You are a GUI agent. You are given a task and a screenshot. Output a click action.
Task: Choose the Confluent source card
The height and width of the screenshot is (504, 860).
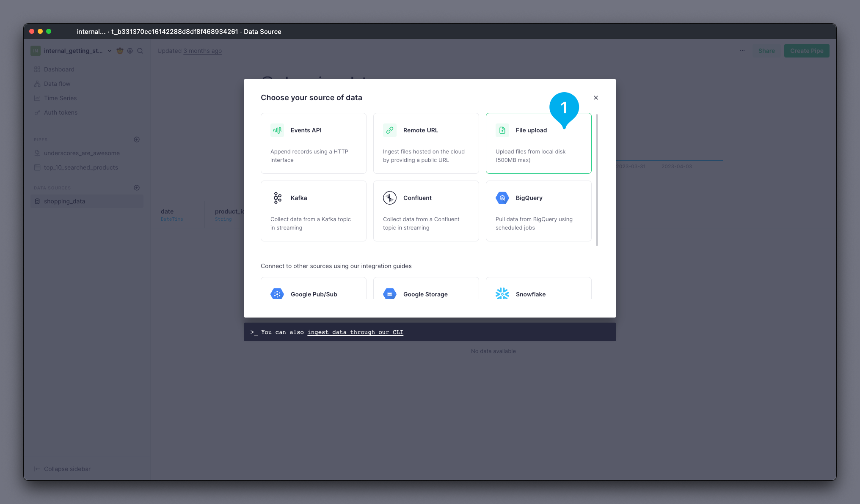[426, 211]
